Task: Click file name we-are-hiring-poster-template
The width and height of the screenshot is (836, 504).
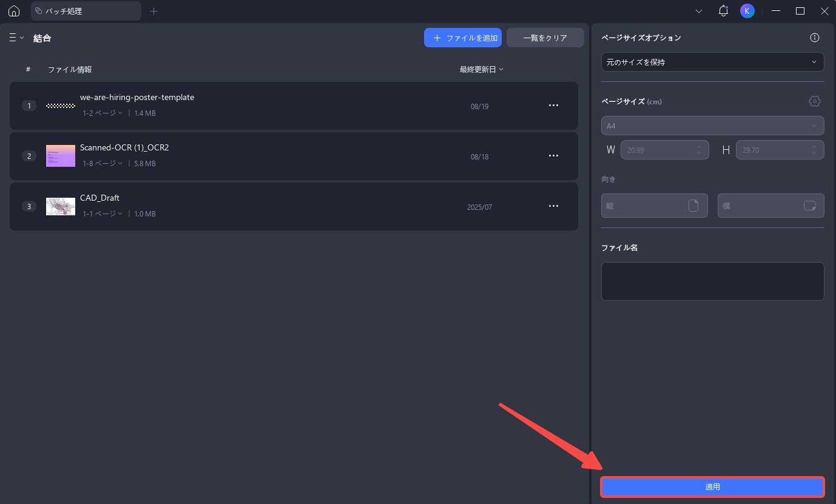Action: pos(137,97)
